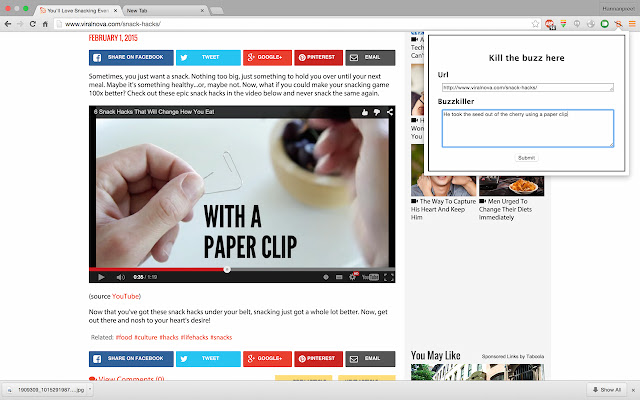640x400 pixels.
Task: Open 'The Way To Capture His Heart' article
Action: point(443,209)
